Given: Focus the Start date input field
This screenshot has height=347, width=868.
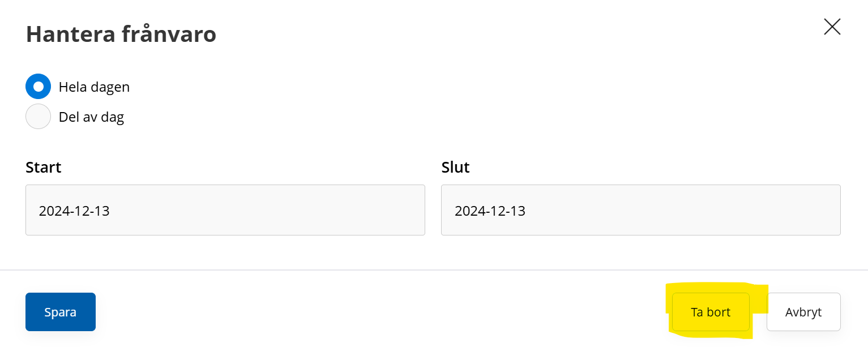Looking at the screenshot, I should click(x=225, y=210).
